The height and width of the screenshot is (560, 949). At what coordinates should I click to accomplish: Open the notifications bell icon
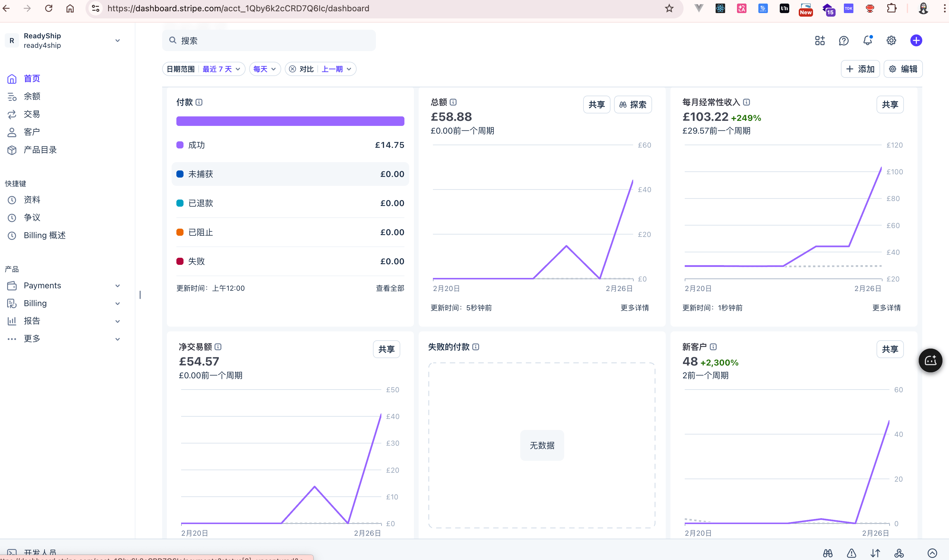click(868, 40)
